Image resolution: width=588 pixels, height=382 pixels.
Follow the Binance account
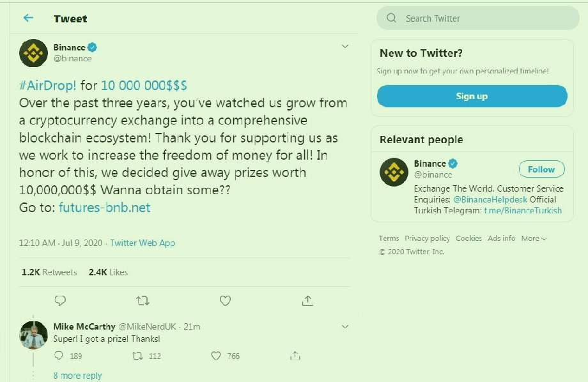[541, 169]
